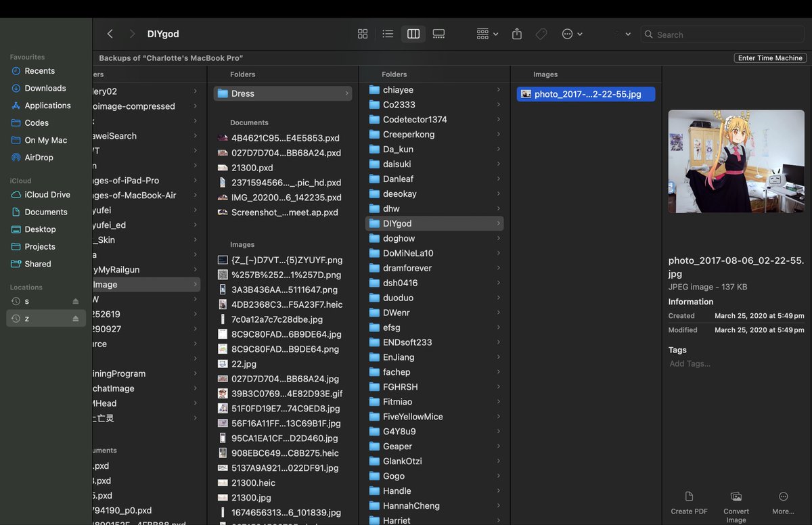Eject the 's' volume
The width and height of the screenshot is (812, 525).
pyautogui.click(x=76, y=301)
